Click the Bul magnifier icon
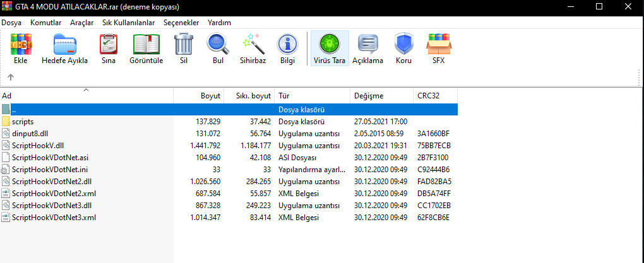Image resolution: width=644 pixels, height=263 pixels. click(x=218, y=44)
